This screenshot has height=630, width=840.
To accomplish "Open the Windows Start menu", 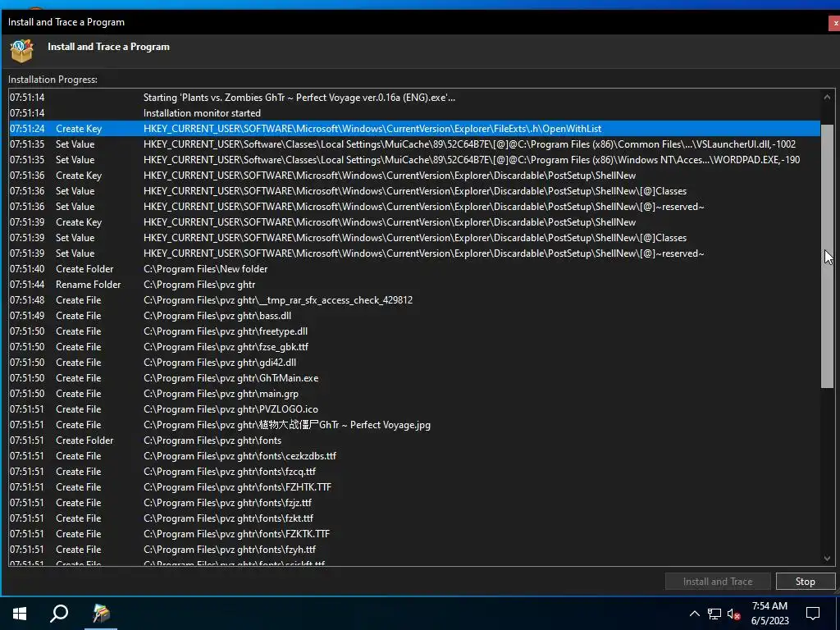I will 20,613.
